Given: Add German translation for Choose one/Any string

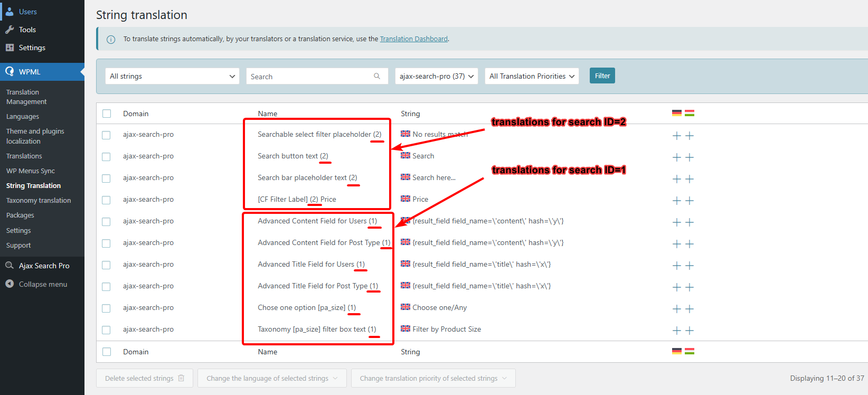Looking at the screenshot, I should (x=676, y=309).
